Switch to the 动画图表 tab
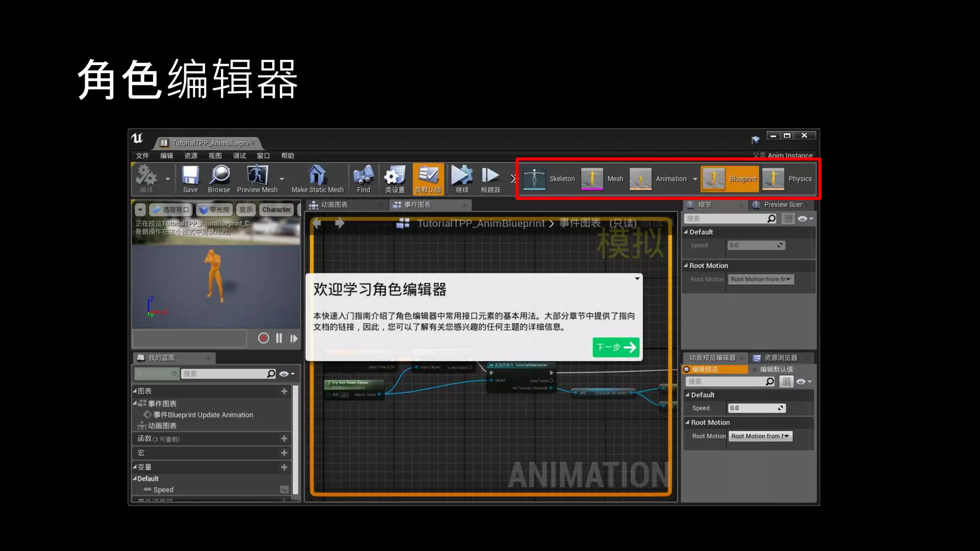This screenshot has height=551, width=980. coord(334,205)
